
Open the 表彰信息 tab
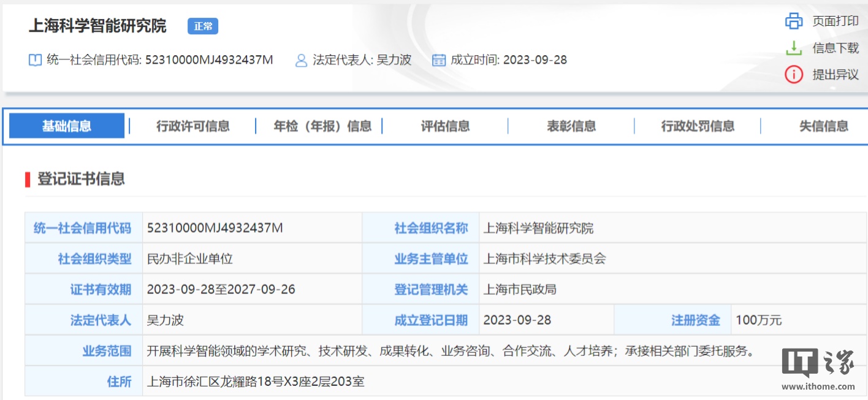click(x=571, y=126)
